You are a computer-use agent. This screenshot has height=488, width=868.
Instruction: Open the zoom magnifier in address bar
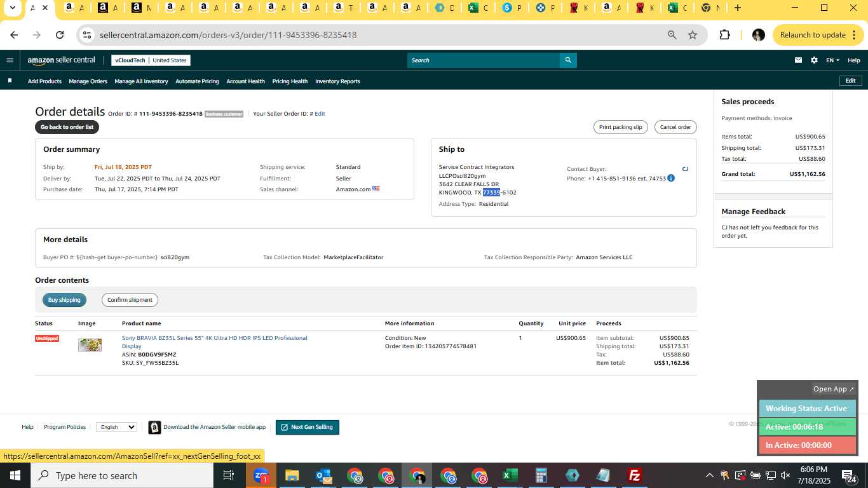(672, 35)
